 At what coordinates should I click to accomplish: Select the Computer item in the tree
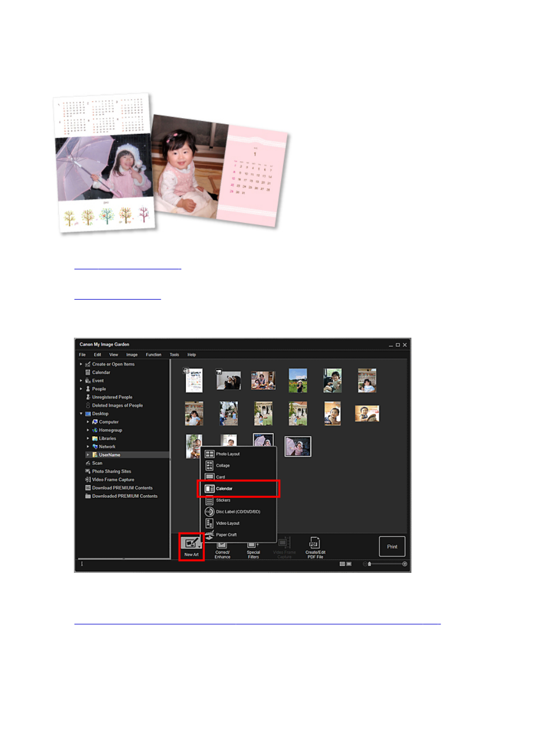point(109,422)
